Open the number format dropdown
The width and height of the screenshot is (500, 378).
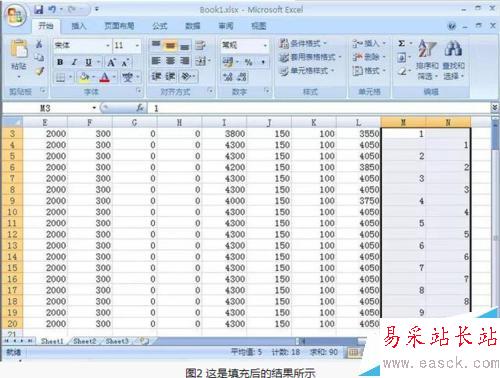[x=265, y=45]
